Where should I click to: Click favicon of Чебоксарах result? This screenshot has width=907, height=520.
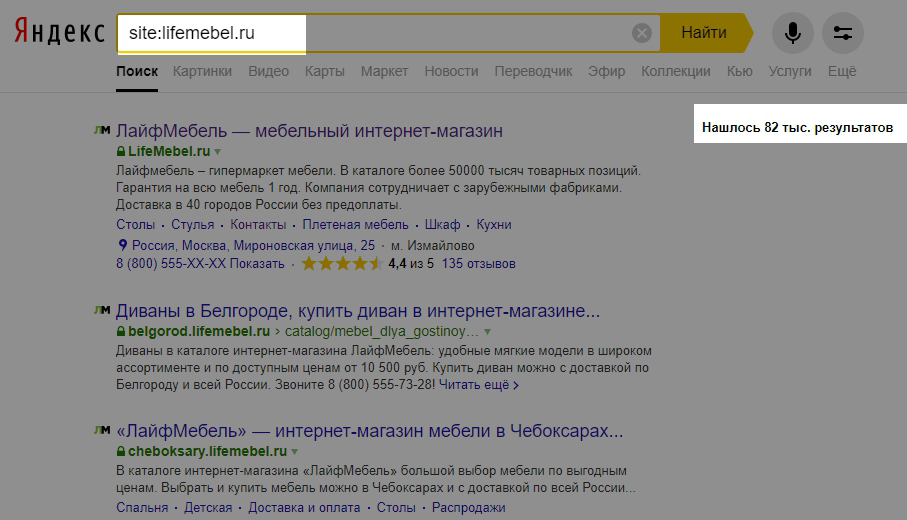102,430
